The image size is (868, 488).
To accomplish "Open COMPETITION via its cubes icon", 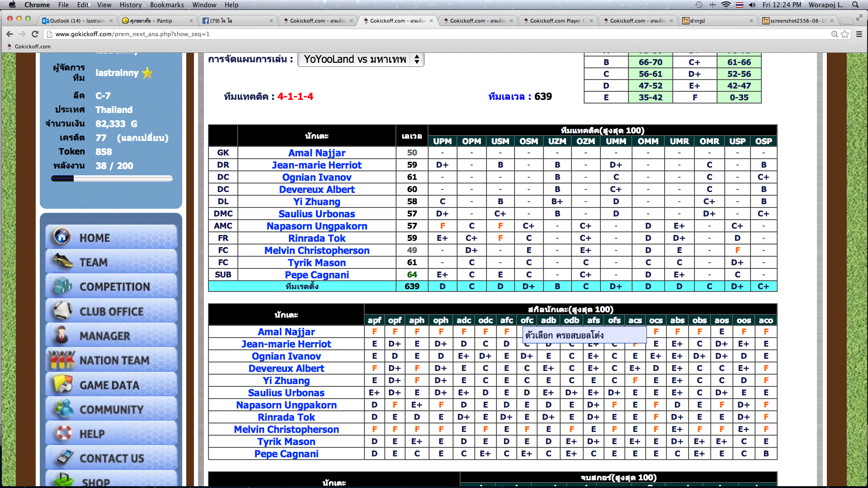I will coord(63,286).
